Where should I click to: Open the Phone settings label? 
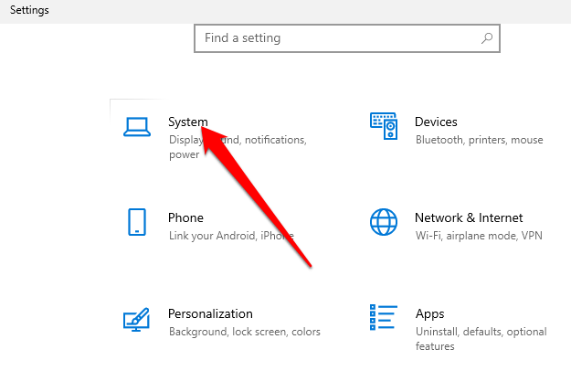pos(185,217)
